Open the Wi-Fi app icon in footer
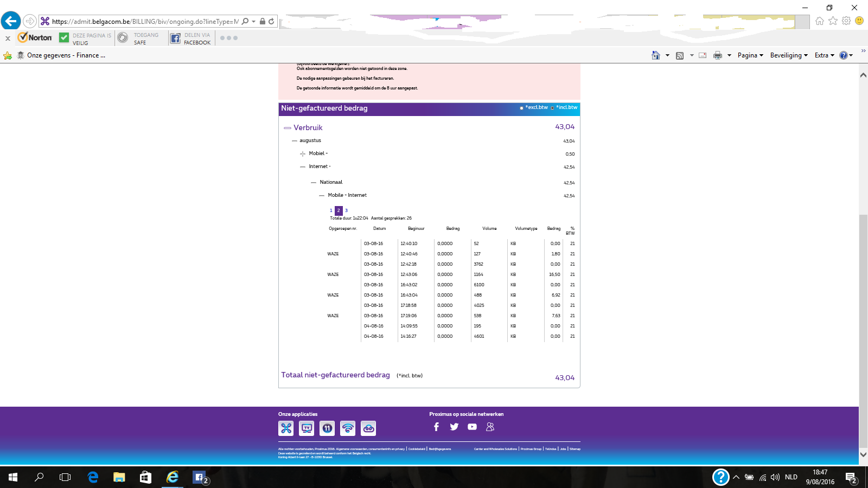Viewport: 868px width, 488px height. [x=348, y=428]
